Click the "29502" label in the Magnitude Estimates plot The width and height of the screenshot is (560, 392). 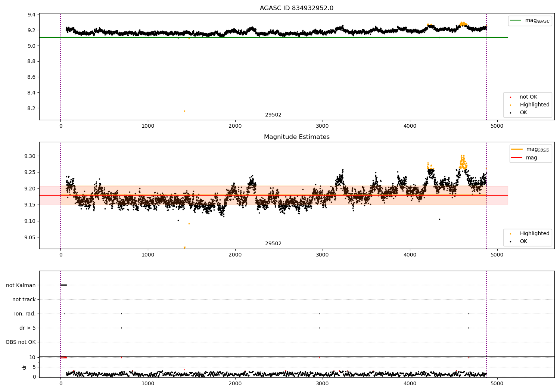273,244
